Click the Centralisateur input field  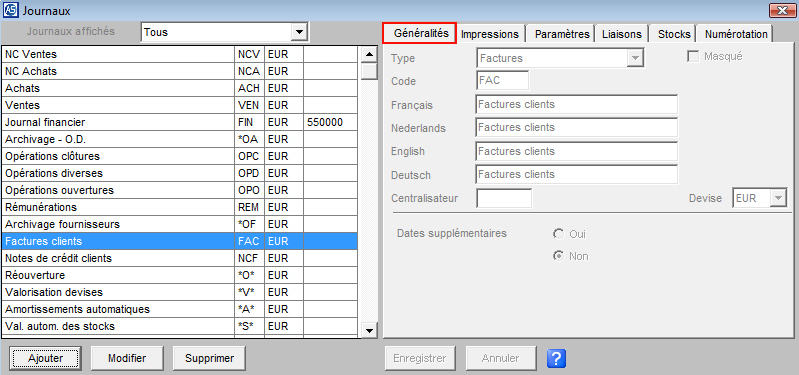504,198
